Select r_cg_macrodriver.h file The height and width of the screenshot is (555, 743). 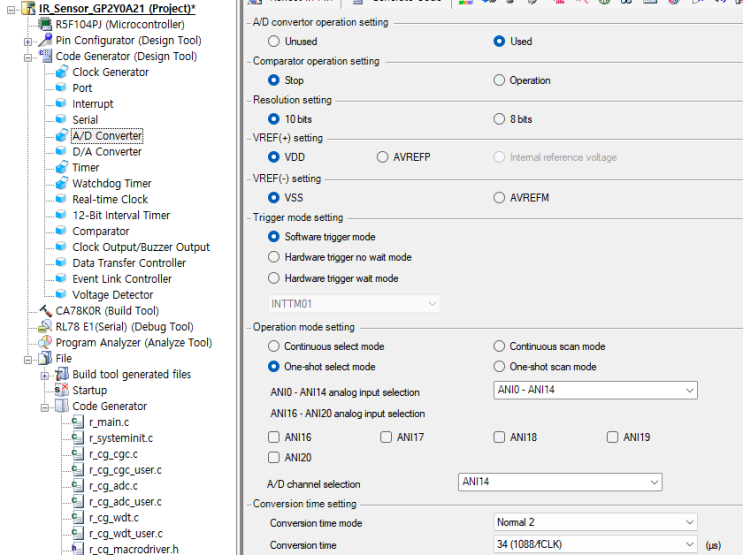[x=134, y=549]
